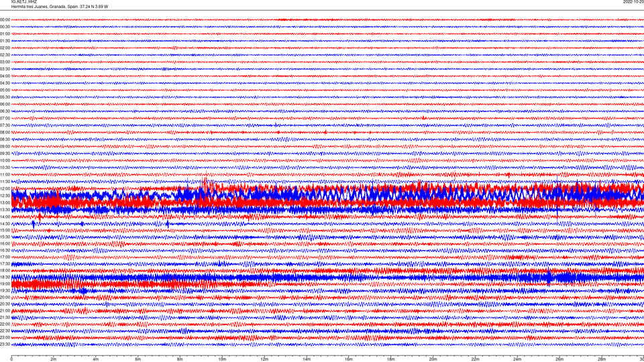
Task: Select the 23:30 time row label
Action: (5, 345)
